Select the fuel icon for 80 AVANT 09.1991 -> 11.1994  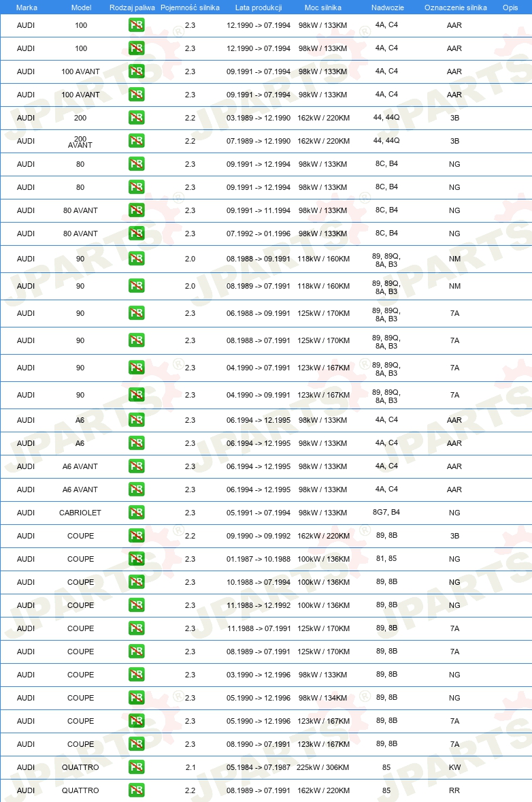click(x=137, y=210)
